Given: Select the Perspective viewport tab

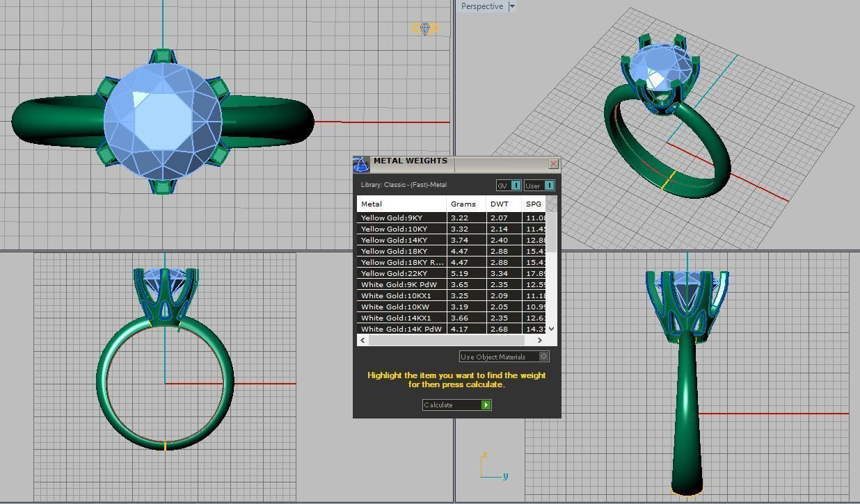Looking at the screenshot, I should [x=481, y=6].
